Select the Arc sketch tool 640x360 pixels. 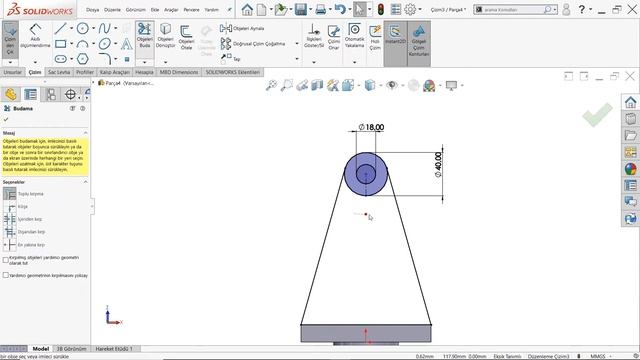[x=83, y=44]
